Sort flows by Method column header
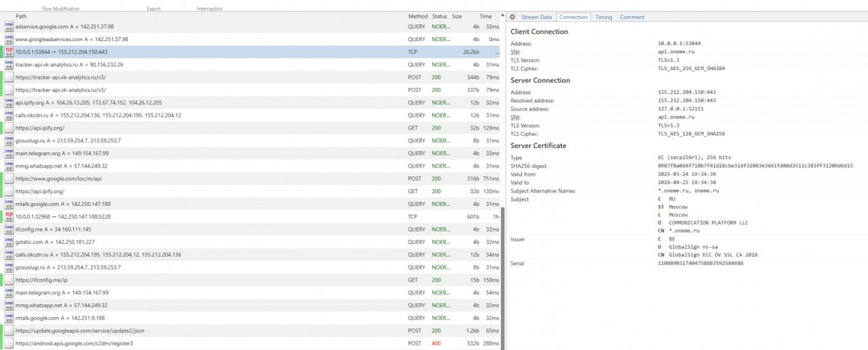 pos(417,16)
